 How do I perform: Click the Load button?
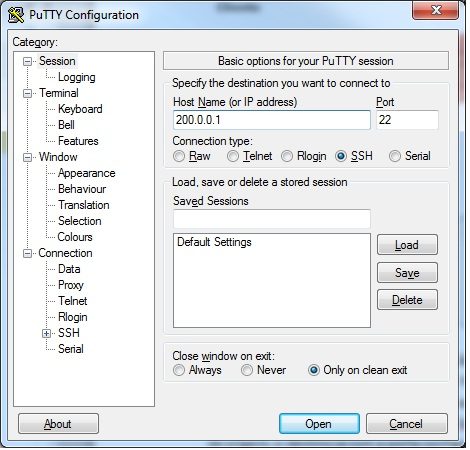407,245
